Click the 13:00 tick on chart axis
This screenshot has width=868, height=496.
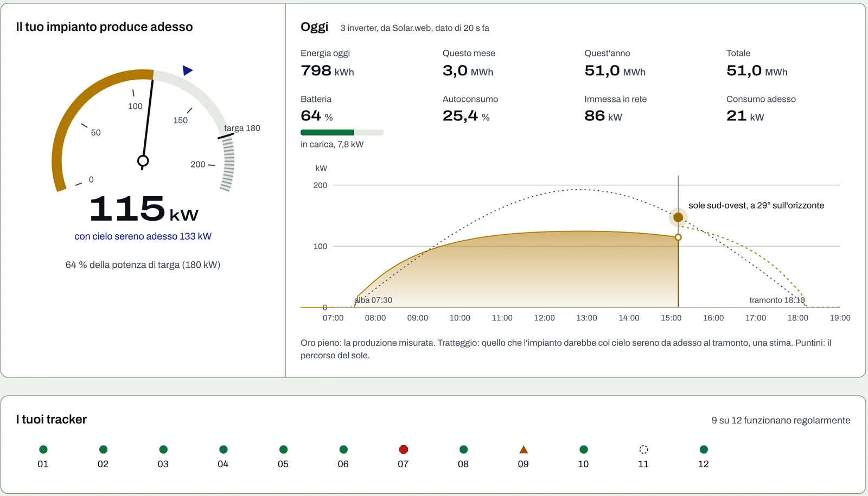pos(586,318)
